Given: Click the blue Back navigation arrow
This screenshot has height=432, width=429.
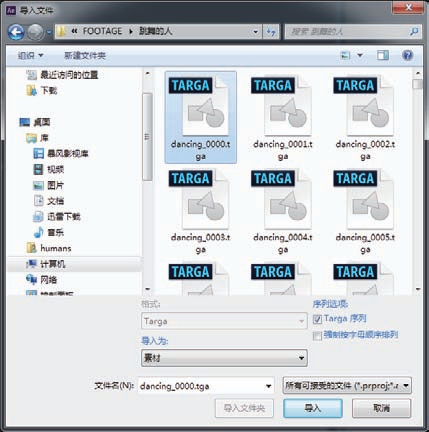Looking at the screenshot, I should tap(16, 32).
